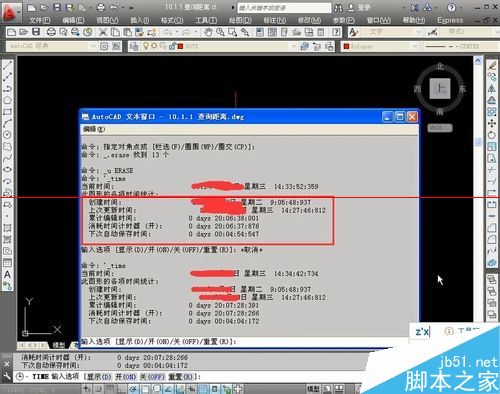Click New in the quick access toolbar

click(x=31, y=7)
